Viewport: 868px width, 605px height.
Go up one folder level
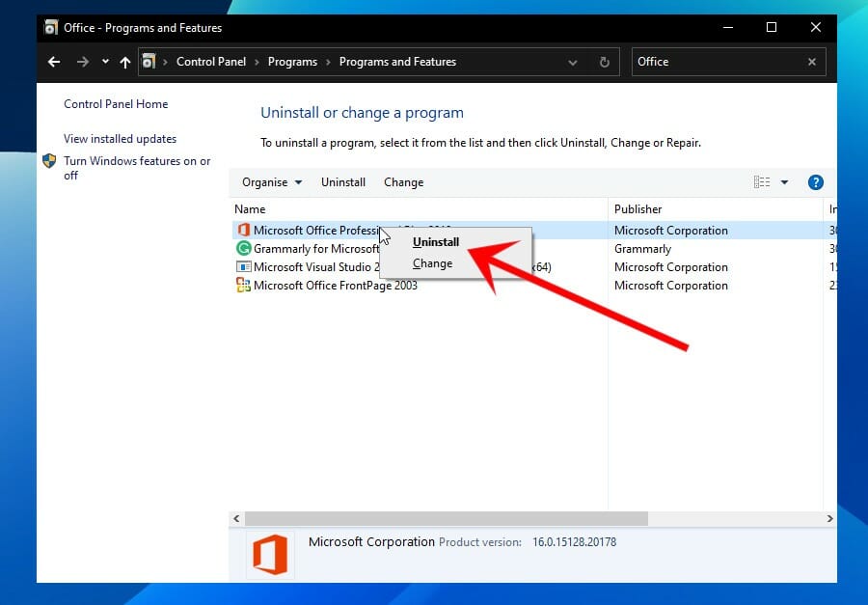125,62
